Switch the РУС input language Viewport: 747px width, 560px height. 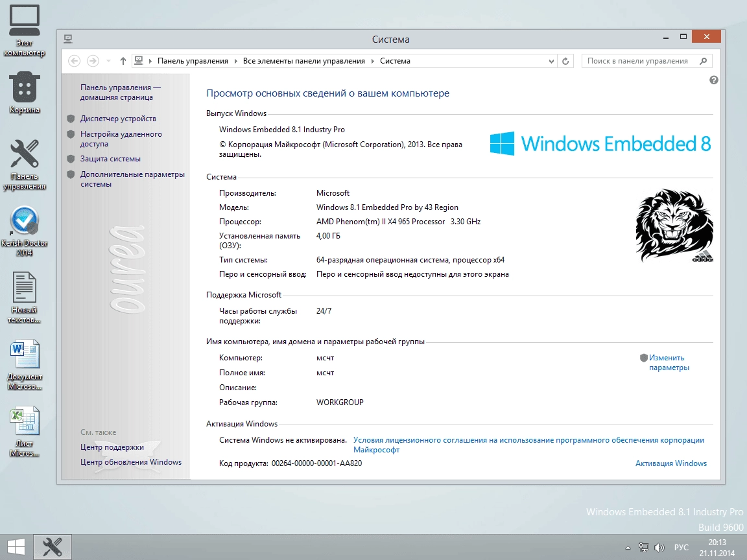(x=682, y=548)
